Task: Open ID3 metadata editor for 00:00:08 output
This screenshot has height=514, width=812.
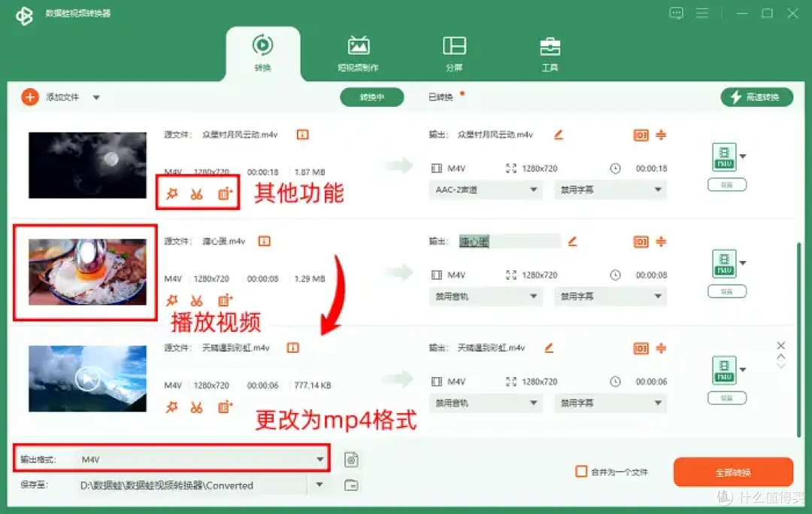Action: click(x=641, y=242)
